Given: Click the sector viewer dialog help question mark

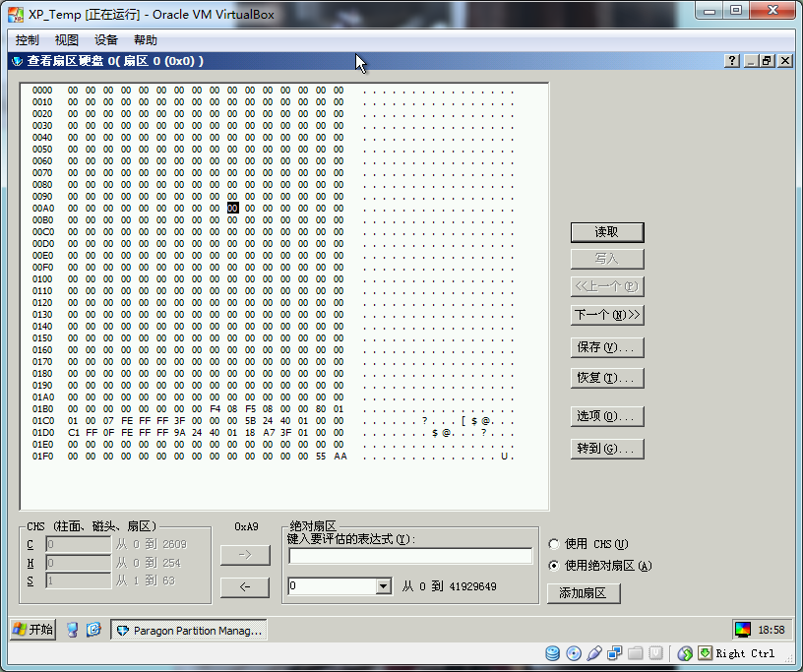Looking at the screenshot, I should [732, 61].
